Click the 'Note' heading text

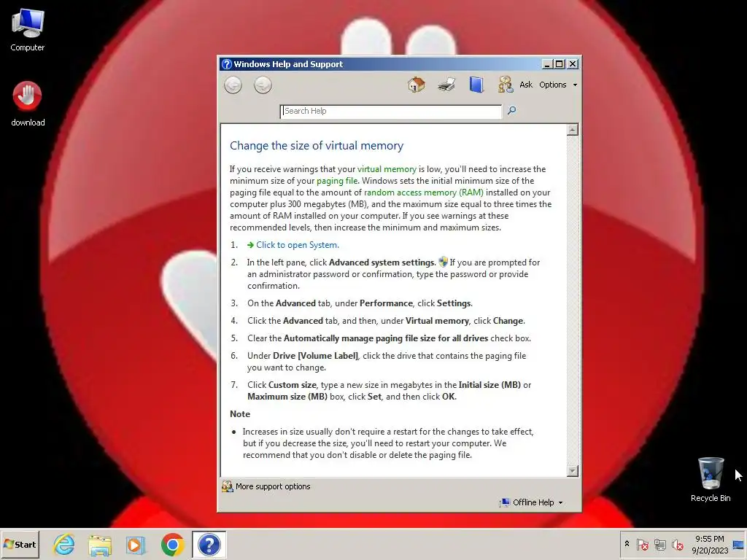tap(239, 414)
